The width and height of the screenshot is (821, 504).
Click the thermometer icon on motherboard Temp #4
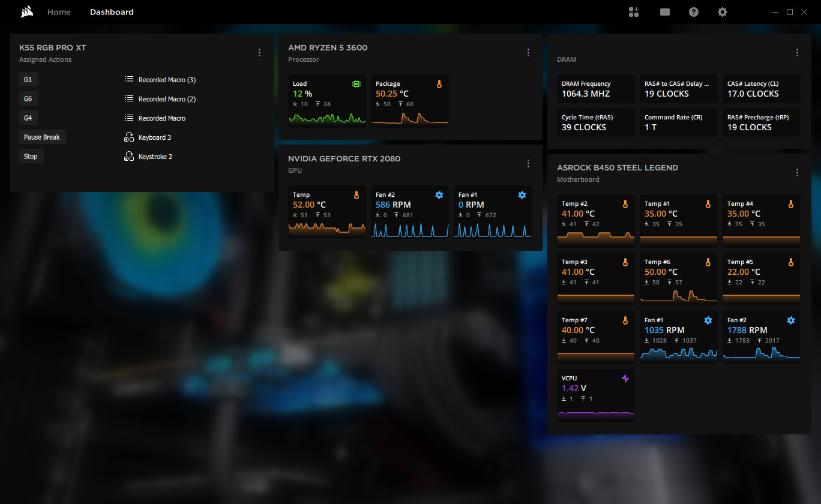pyautogui.click(x=791, y=204)
